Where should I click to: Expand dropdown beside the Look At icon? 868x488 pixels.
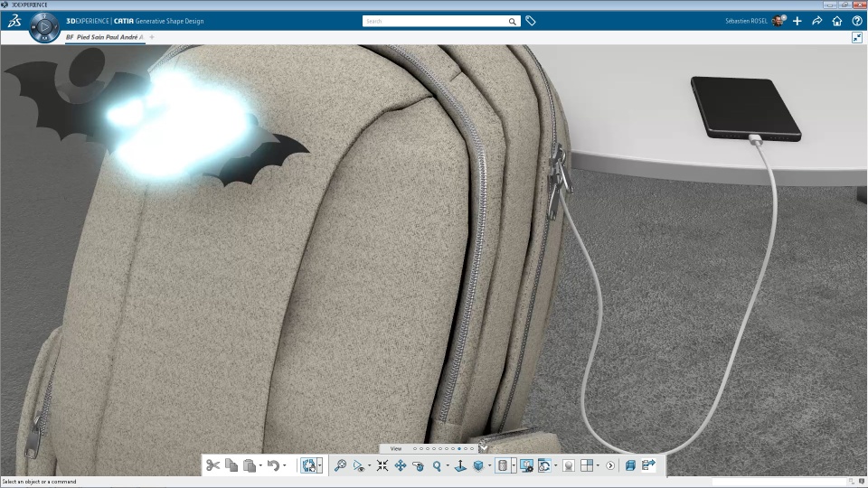[369, 465]
